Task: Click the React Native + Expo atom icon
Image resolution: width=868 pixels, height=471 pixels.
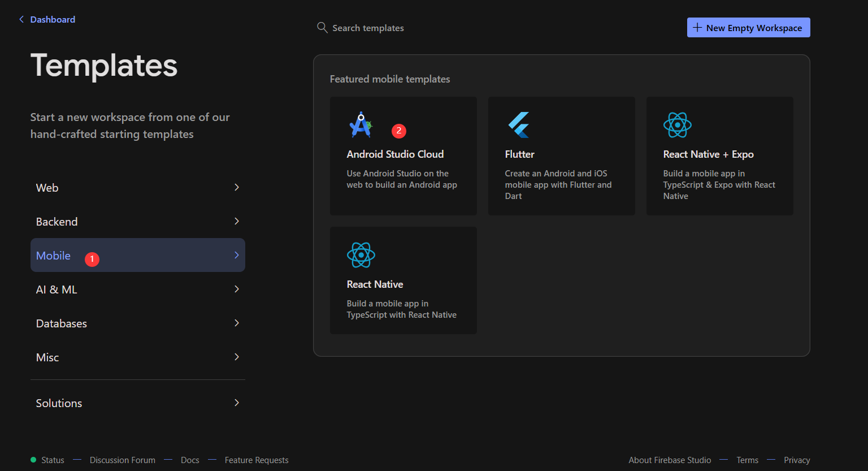Action: click(677, 125)
